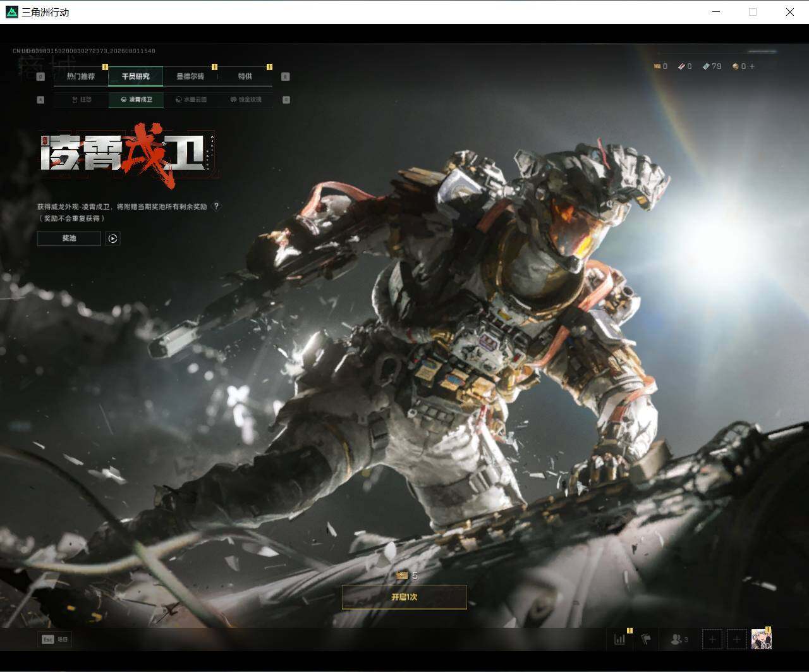This screenshot has width=809, height=672.
Task: Open the player avatar thumbnail
Action: (762, 639)
